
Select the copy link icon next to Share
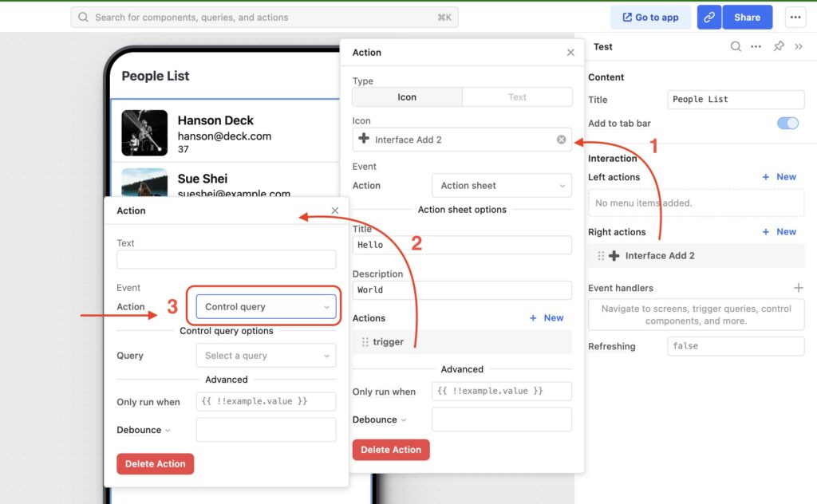coord(708,17)
